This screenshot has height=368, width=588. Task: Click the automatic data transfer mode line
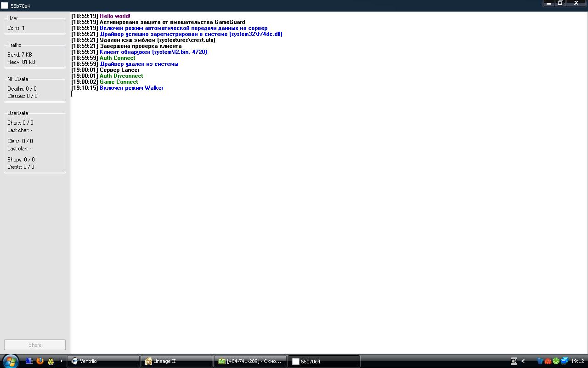pos(170,28)
